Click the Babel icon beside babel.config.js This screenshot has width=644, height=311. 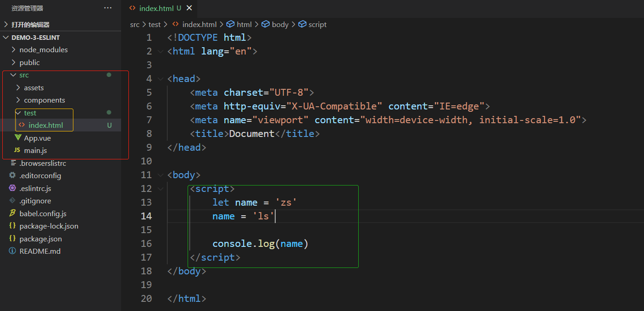click(12, 213)
